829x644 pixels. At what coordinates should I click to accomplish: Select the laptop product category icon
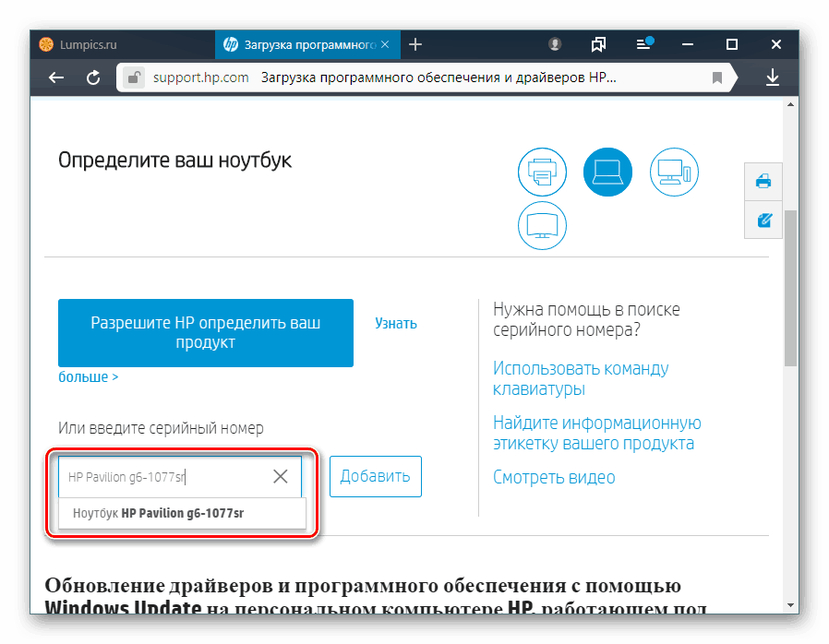607,173
